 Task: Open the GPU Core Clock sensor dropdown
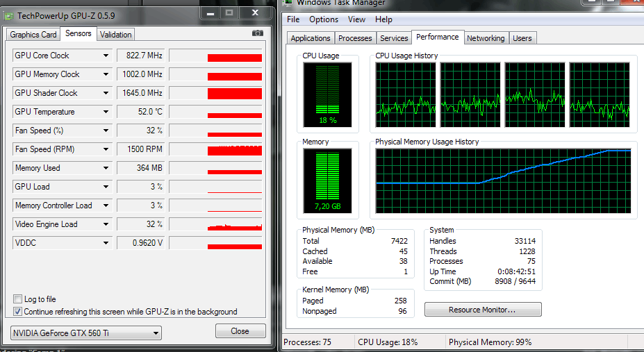106,56
